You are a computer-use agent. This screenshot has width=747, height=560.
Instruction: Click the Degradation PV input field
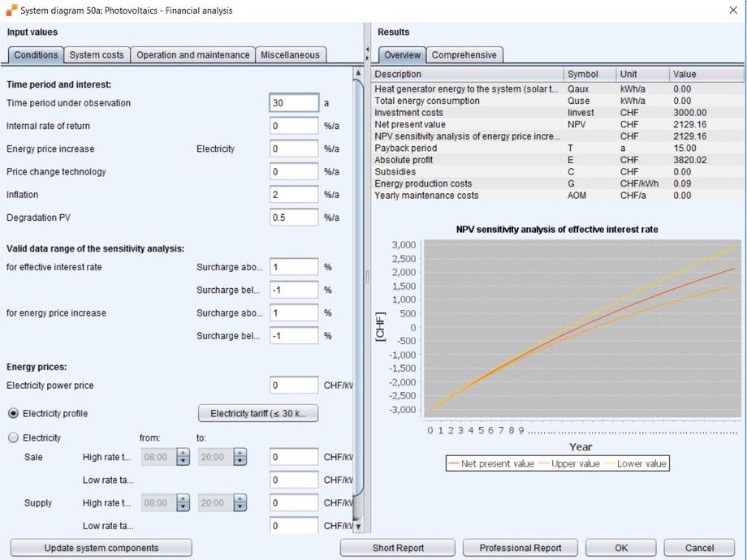294,218
